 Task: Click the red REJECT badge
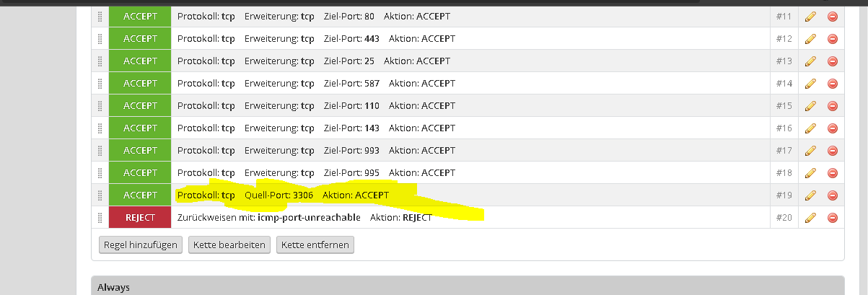point(140,218)
